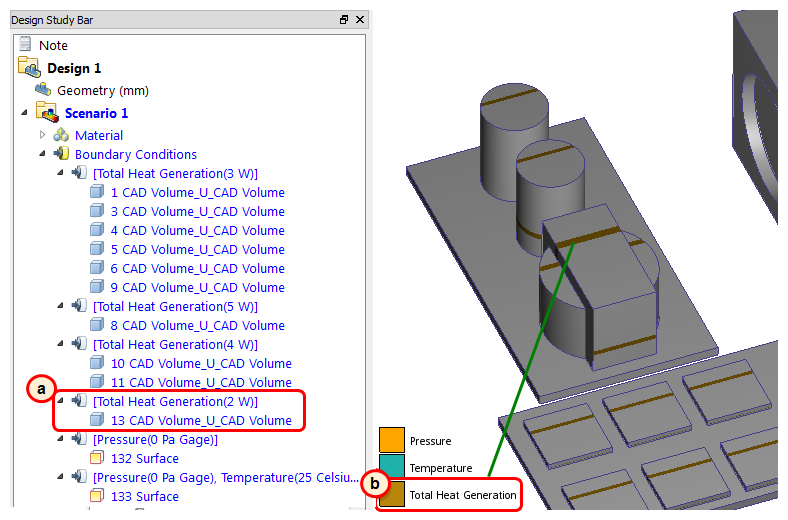The image size is (788, 520).
Task: Click the icon beside Pressure, Temperature(25 Celsius) entry
Action: [79, 477]
